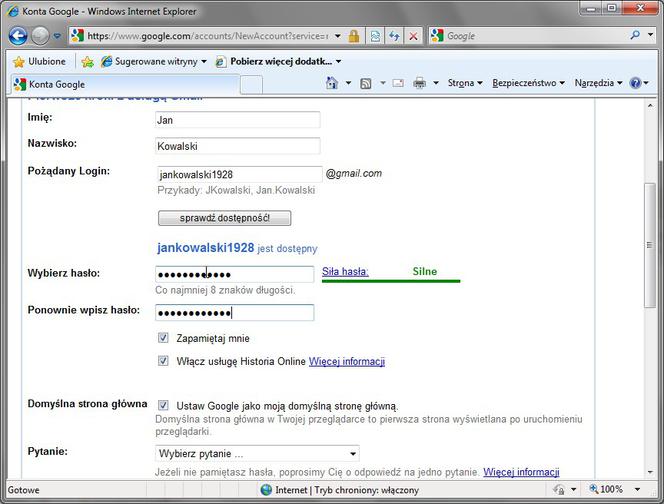Click the Read Mail envelope icon

pyautogui.click(x=398, y=83)
